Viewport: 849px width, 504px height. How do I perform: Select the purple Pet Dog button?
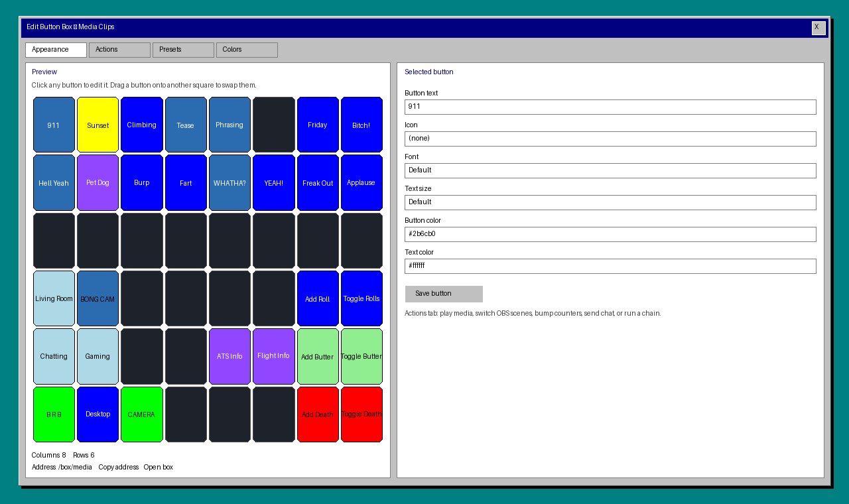(x=98, y=182)
